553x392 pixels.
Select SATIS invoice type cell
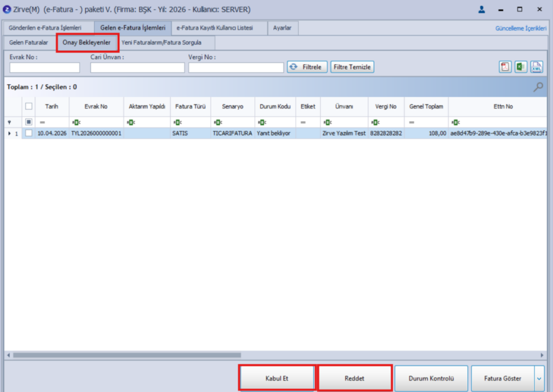191,133
